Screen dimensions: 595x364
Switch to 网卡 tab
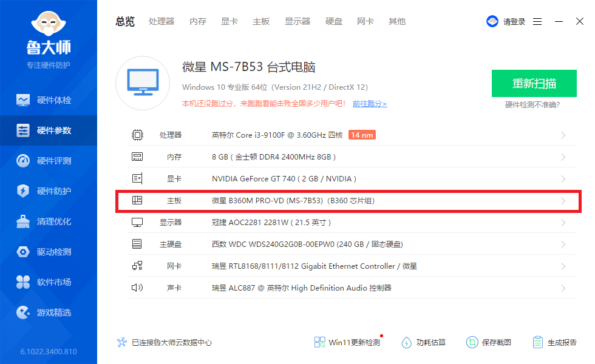tap(365, 22)
